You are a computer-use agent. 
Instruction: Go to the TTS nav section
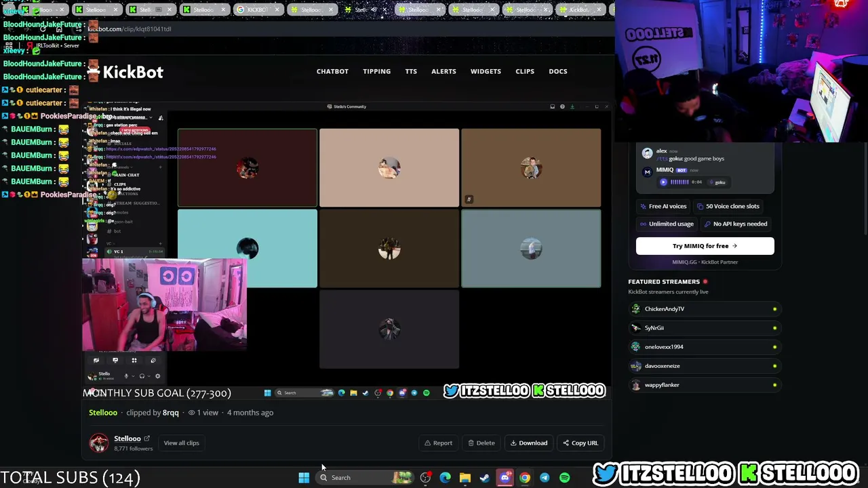pos(411,71)
